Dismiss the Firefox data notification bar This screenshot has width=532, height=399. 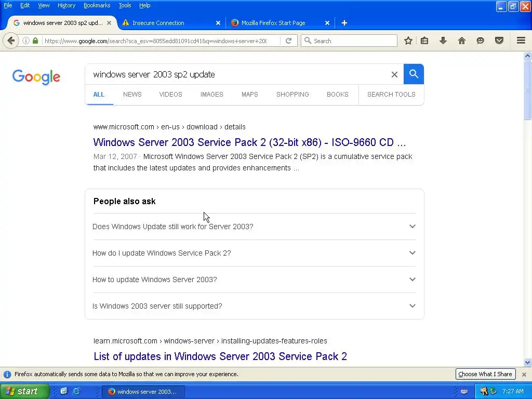[x=524, y=375]
